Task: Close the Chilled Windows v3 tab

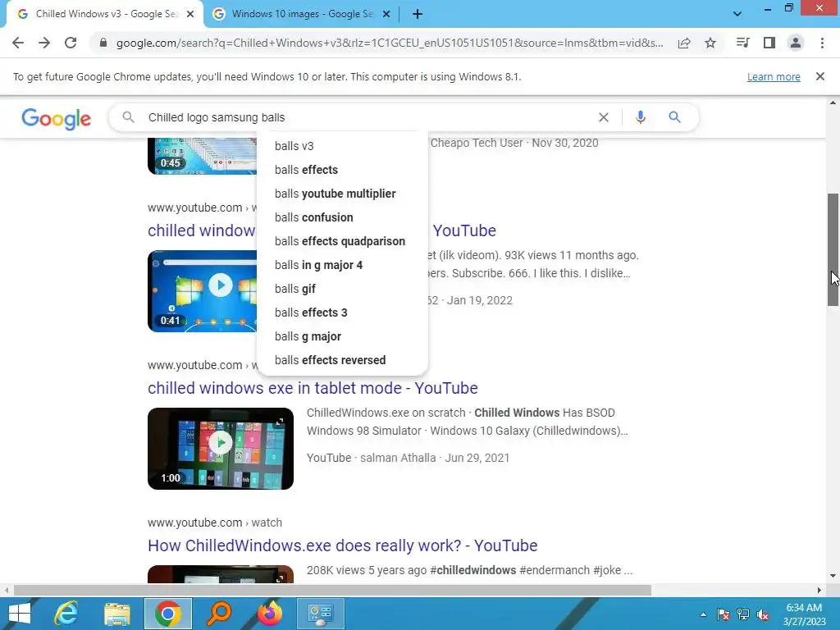Action: pyautogui.click(x=190, y=15)
